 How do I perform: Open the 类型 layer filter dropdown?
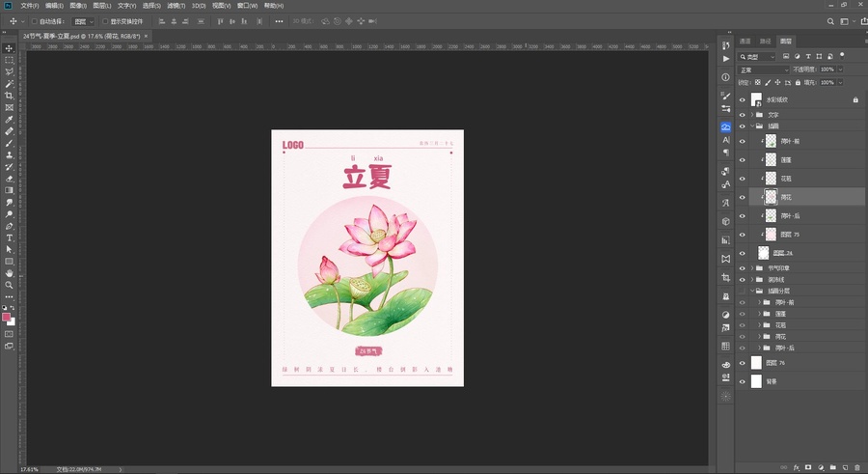tap(757, 57)
